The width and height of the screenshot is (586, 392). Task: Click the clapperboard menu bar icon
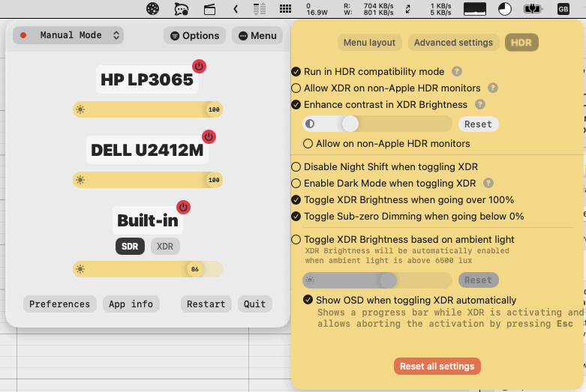tap(209, 8)
